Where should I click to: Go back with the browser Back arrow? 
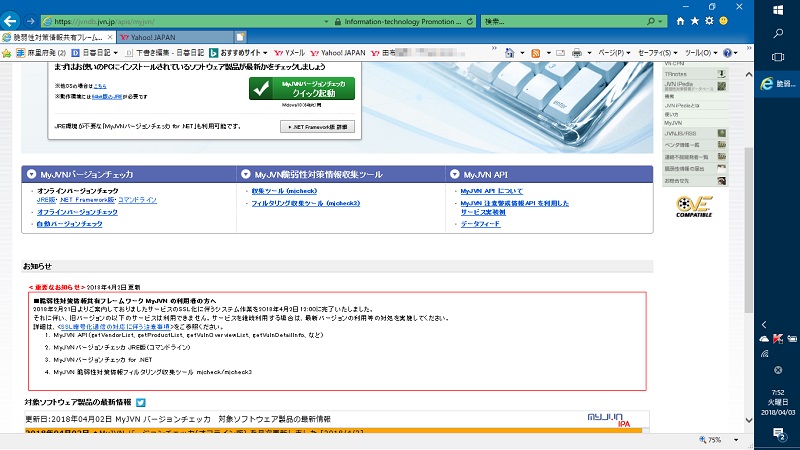point(10,21)
